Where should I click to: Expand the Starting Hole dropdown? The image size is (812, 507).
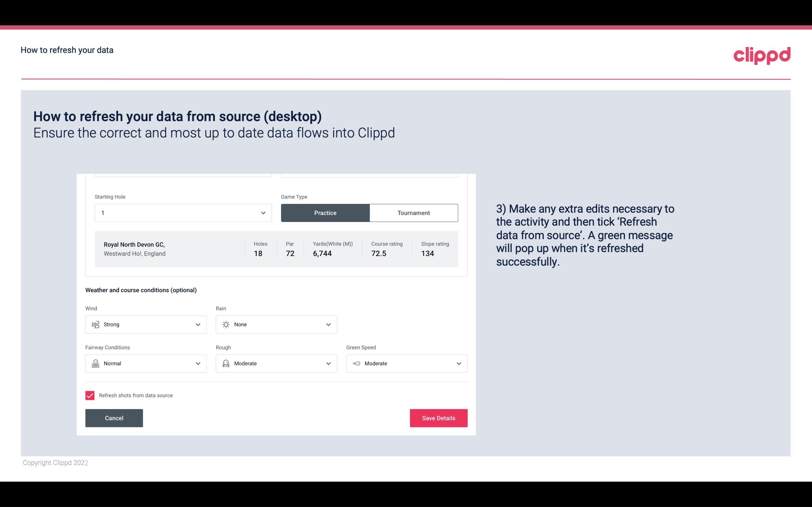pyautogui.click(x=262, y=213)
